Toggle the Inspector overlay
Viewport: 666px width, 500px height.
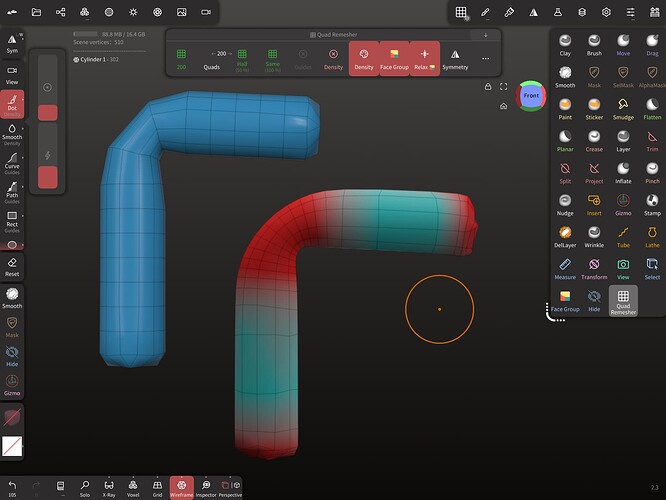coord(206,487)
